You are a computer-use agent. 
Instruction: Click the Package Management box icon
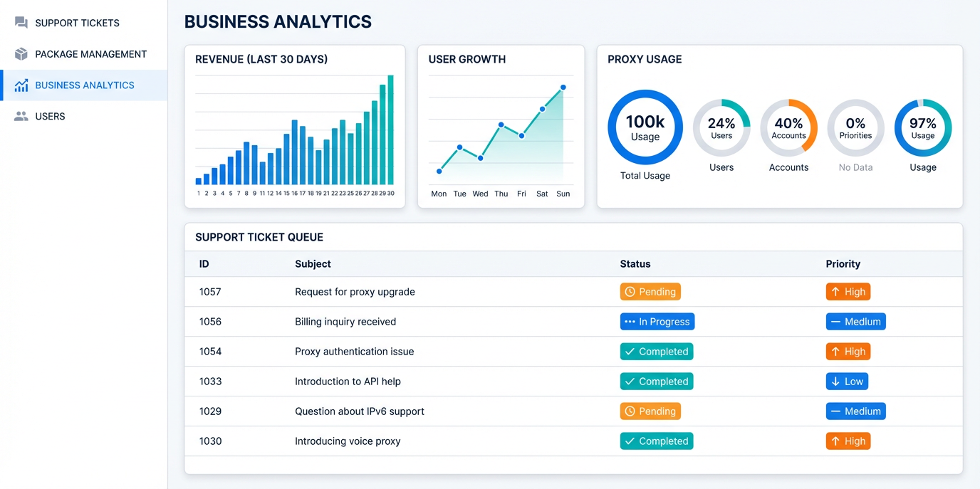tap(21, 54)
